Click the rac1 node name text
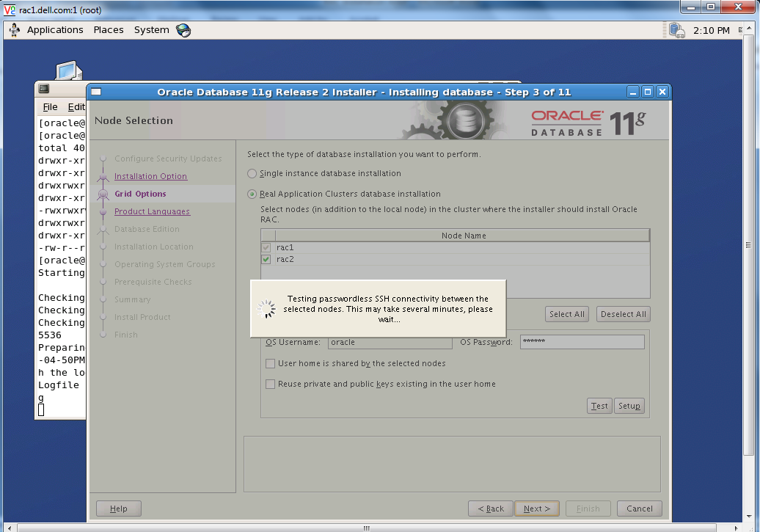Image resolution: width=760 pixels, height=532 pixels. (285, 247)
